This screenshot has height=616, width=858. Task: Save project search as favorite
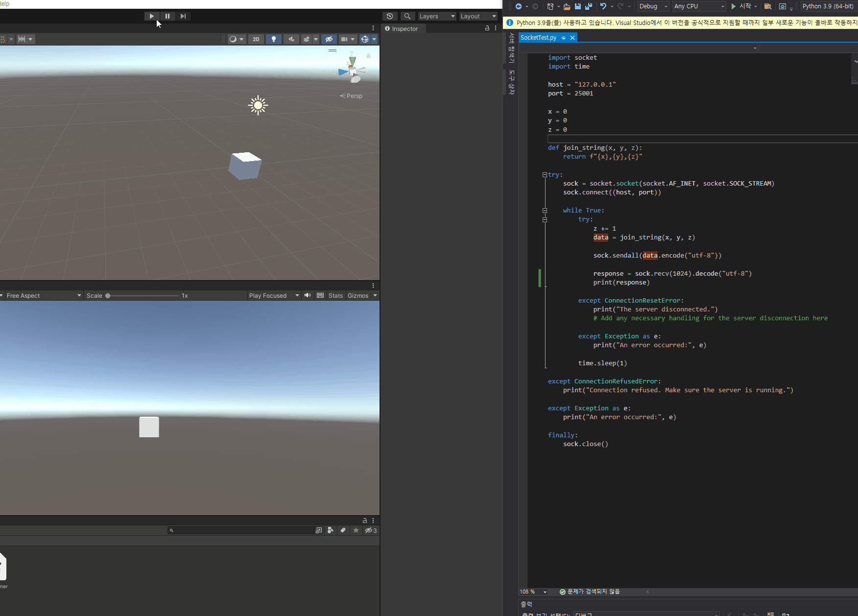click(356, 530)
